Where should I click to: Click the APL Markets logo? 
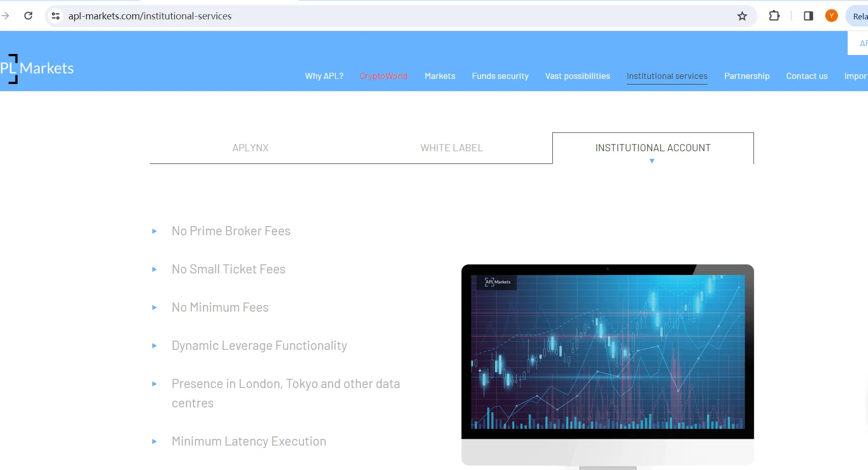[x=37, y=69]
